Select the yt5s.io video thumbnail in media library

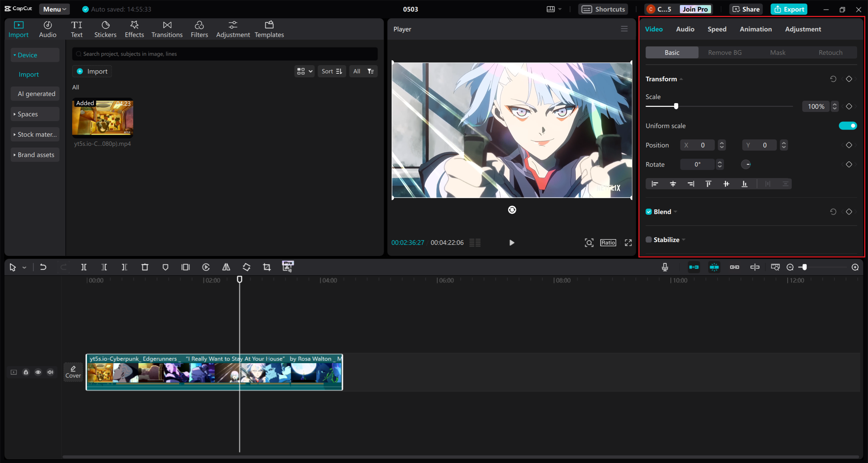click(102, 118)
